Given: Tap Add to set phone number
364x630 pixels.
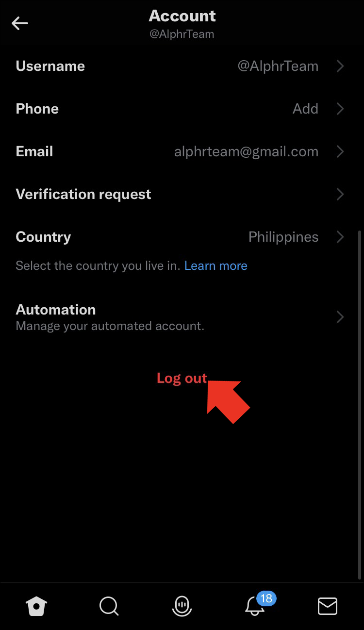Looking at the screenshot, I should [x=305, y=109].
